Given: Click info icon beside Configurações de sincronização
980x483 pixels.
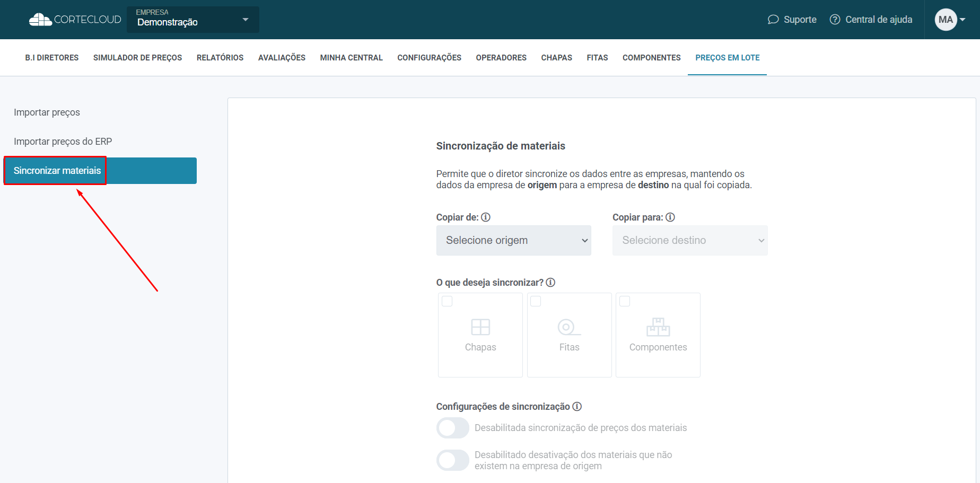Looking at the screenshot, I should click(577, 407).
